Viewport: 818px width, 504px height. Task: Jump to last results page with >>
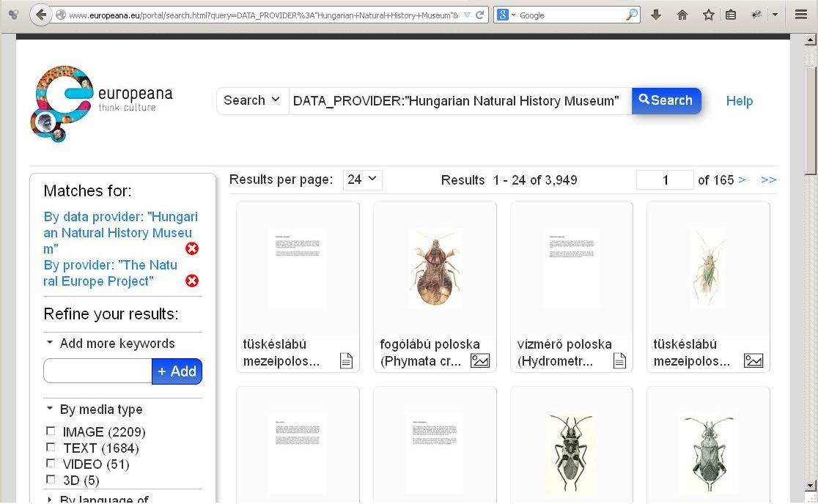[768, 179]
